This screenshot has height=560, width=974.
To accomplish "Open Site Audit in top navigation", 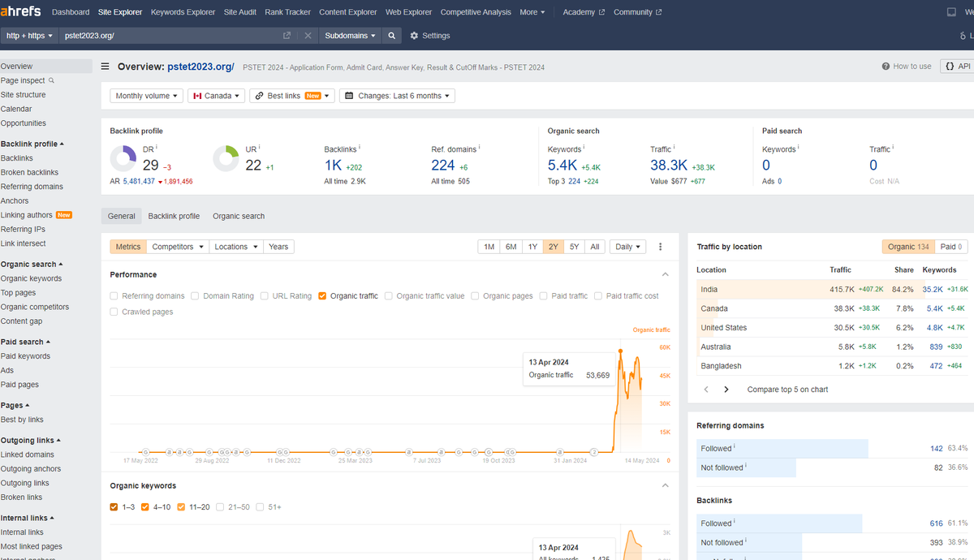I will click(240, 12).
